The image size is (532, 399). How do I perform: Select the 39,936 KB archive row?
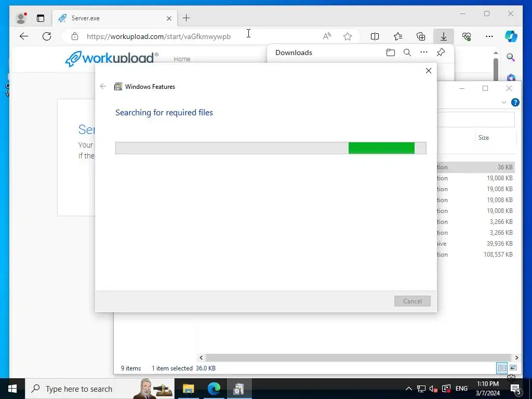point(476,244)
